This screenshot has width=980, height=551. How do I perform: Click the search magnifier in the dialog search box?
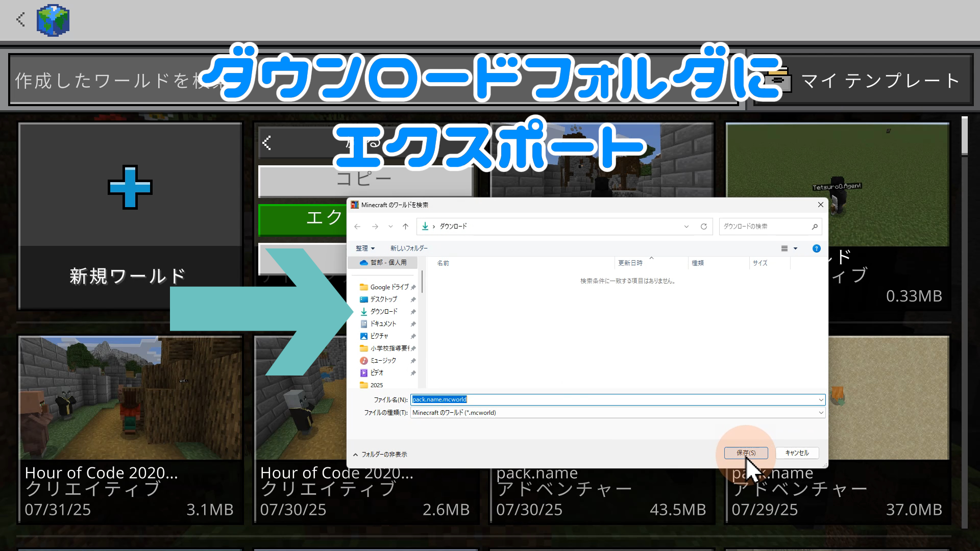[814, 227]
